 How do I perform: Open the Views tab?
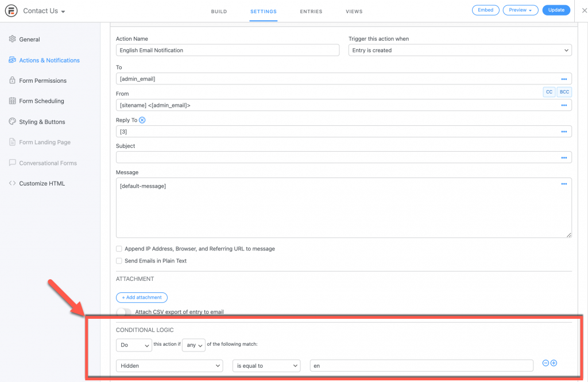[x=354, y=11]
